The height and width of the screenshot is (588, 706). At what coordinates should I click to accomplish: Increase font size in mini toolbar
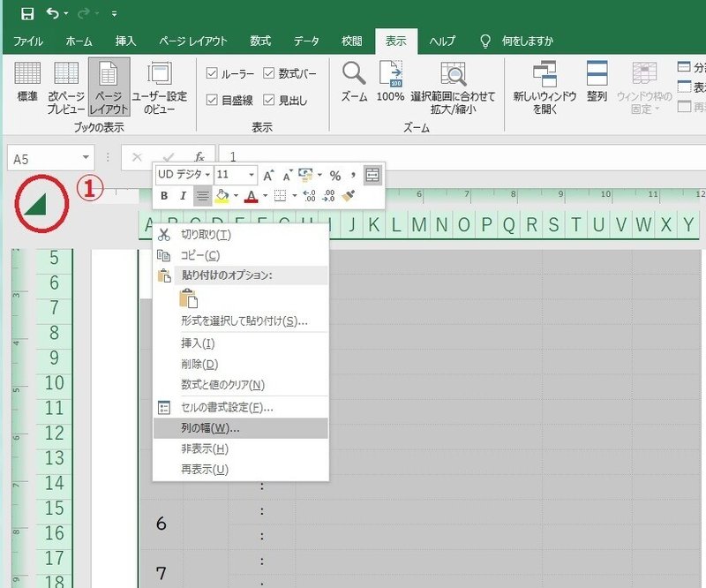(x=268, y=176)
